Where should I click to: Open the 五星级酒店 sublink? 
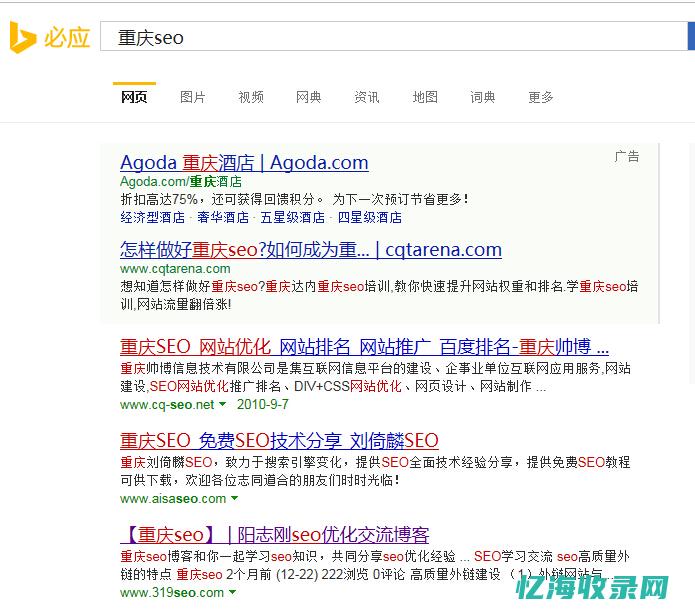[x=293, y=217]
